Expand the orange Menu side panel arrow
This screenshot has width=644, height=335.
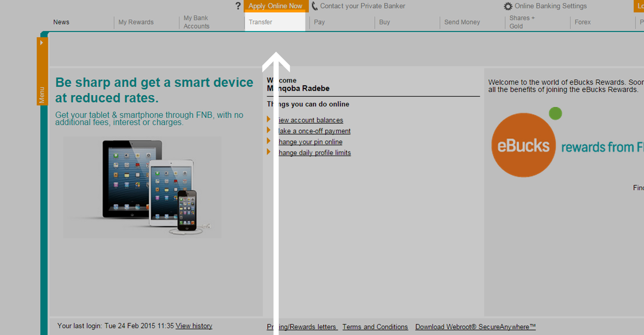[42, 42]
